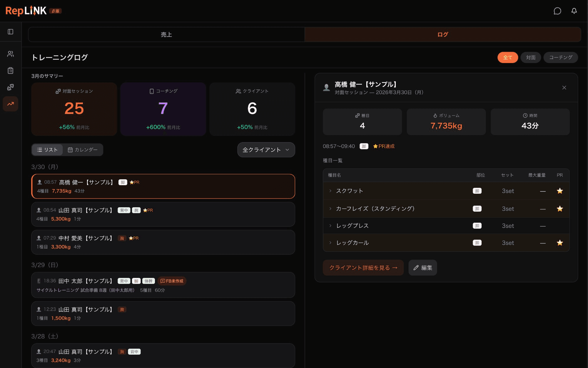Expand the レッグプレス exercise details
The width and height of the screenshot is (588, 368).
click(330, 226)
